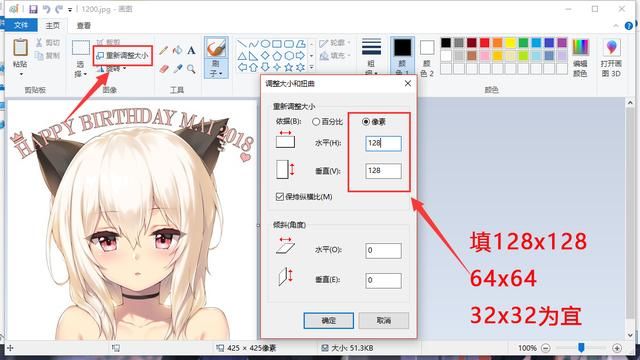Screen dimensions: 640x360
Task: Pick the yellow swatch in palette
Action: (x=510, y=42)
